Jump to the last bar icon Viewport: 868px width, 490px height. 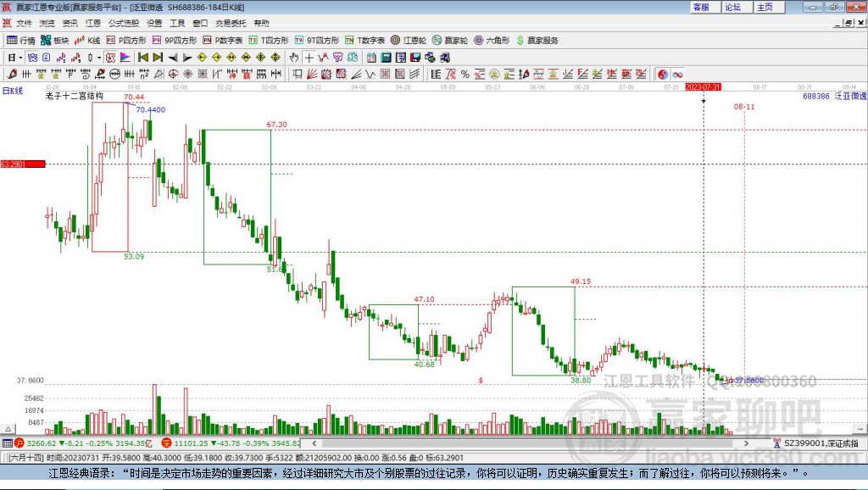pyautogui.click(x=158, y=58)
